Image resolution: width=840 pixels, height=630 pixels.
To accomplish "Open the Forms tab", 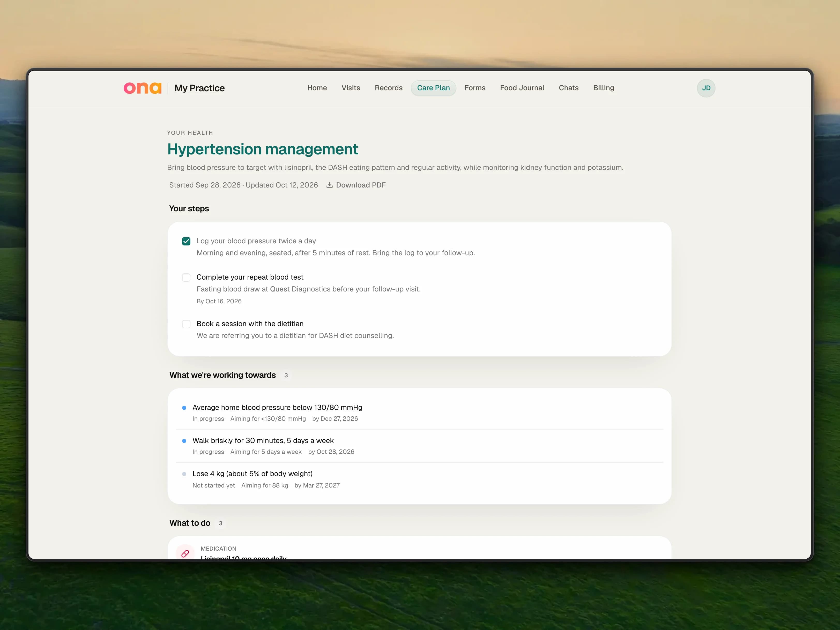I will click(x=475, y=88).
